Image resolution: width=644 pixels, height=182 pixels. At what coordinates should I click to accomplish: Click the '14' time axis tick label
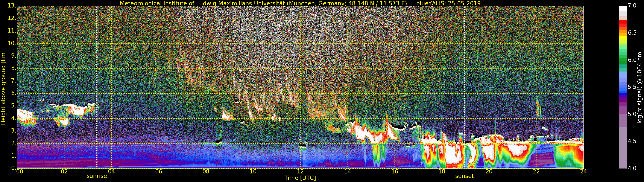pos(348,172)
